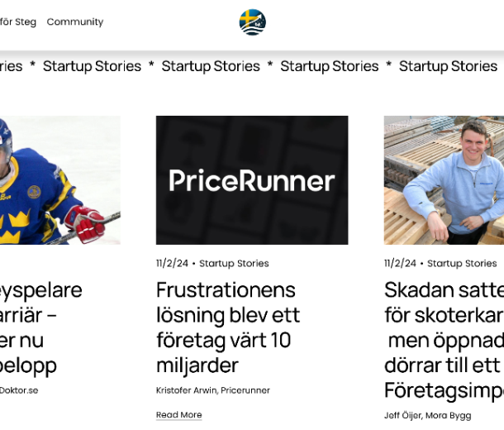
Task: Click the Swedish flag site logo
Action: point(252,21)
